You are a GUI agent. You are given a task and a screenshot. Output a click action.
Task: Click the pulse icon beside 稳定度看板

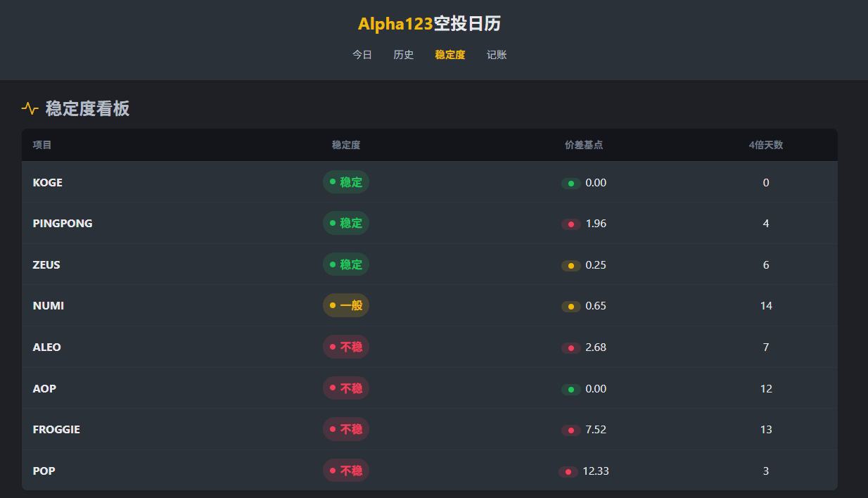[30, 108]
